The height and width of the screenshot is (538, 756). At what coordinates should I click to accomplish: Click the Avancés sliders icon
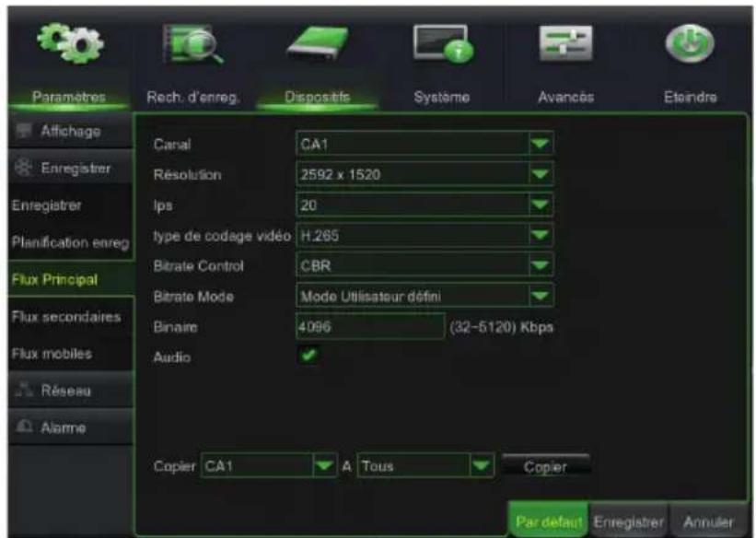coord(565,43)
